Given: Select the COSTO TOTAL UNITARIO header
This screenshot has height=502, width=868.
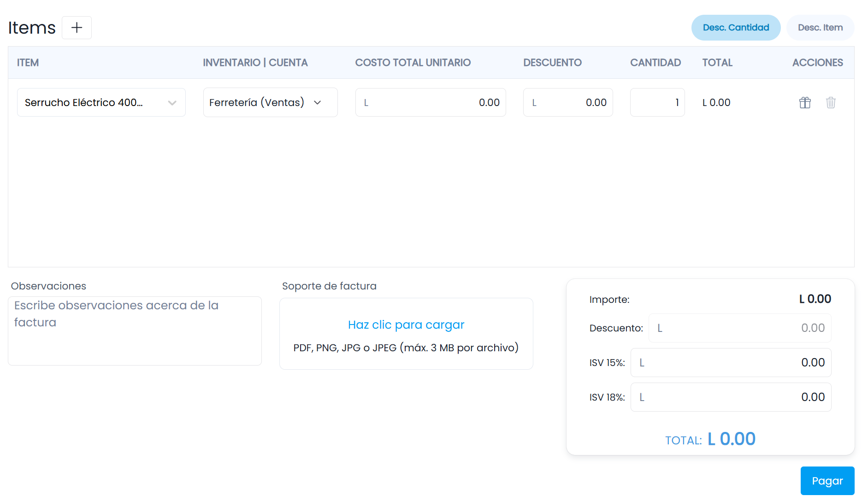Looking at the screenshot, I should [x=413, y=63].
